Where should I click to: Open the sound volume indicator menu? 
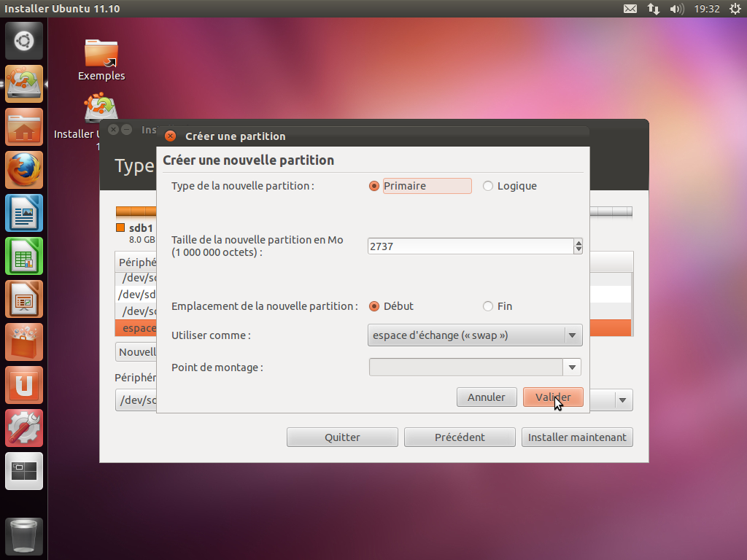click(676, 9)
